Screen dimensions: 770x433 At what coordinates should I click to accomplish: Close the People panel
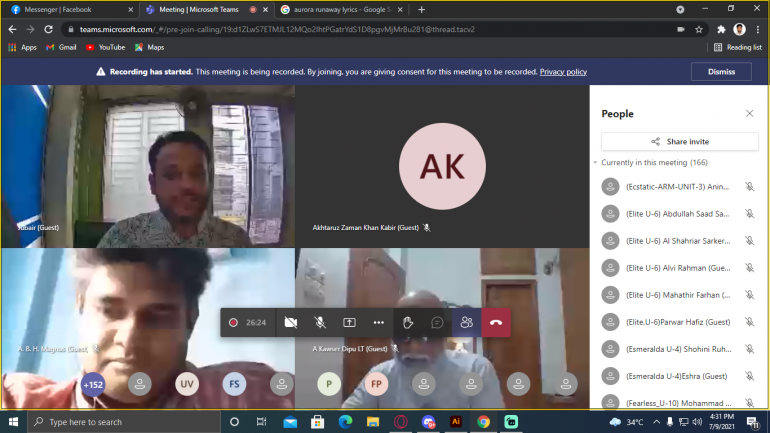coord(749,114)
